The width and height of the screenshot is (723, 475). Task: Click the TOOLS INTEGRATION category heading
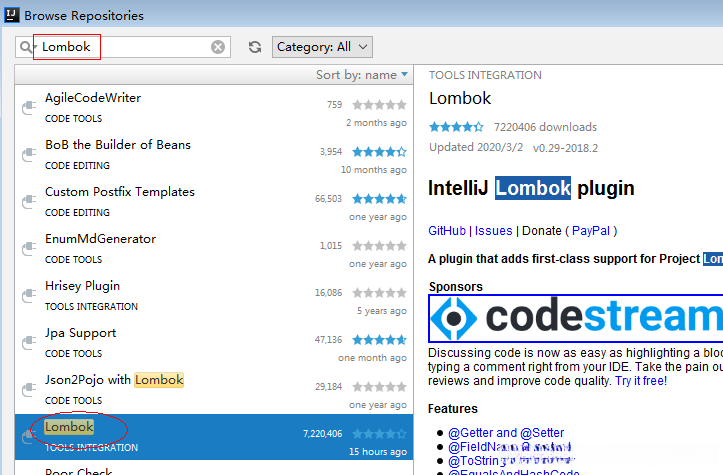pyautogui.click(x=485, y=75)
